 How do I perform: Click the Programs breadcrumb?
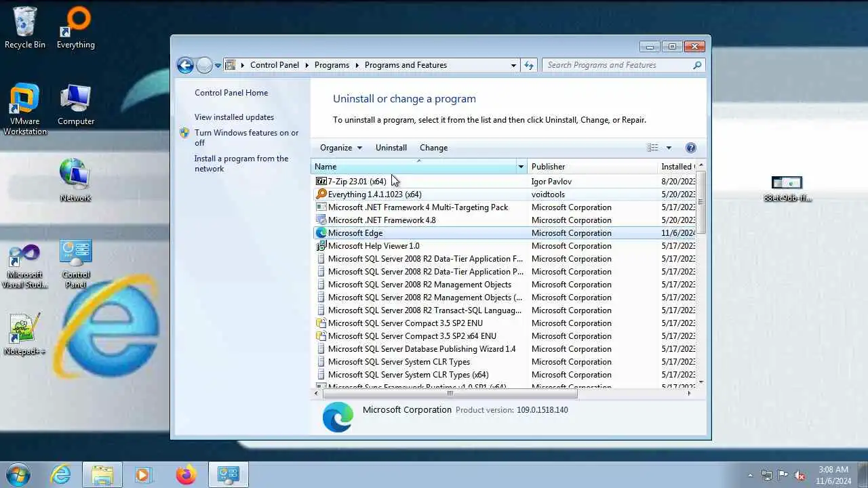pyautogui.click(x=332, y=65)
